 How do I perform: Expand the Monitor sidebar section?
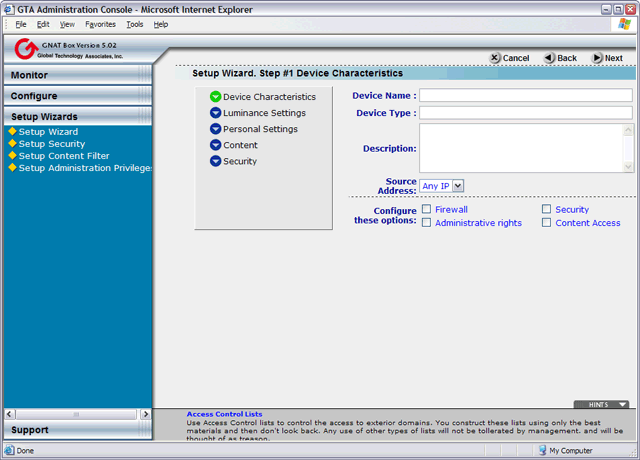tap(78, 75)
